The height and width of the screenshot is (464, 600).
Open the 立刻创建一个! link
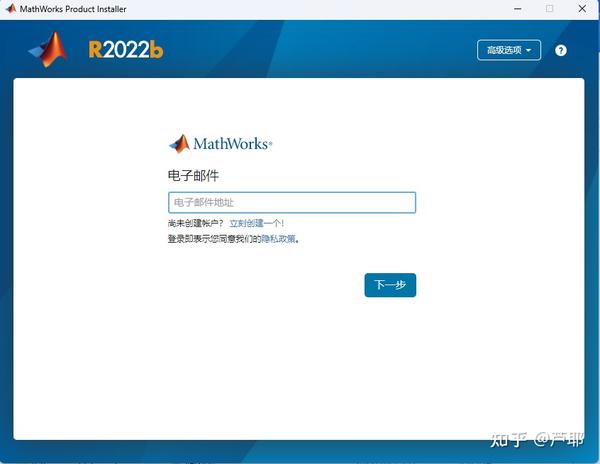click(256, 223)
